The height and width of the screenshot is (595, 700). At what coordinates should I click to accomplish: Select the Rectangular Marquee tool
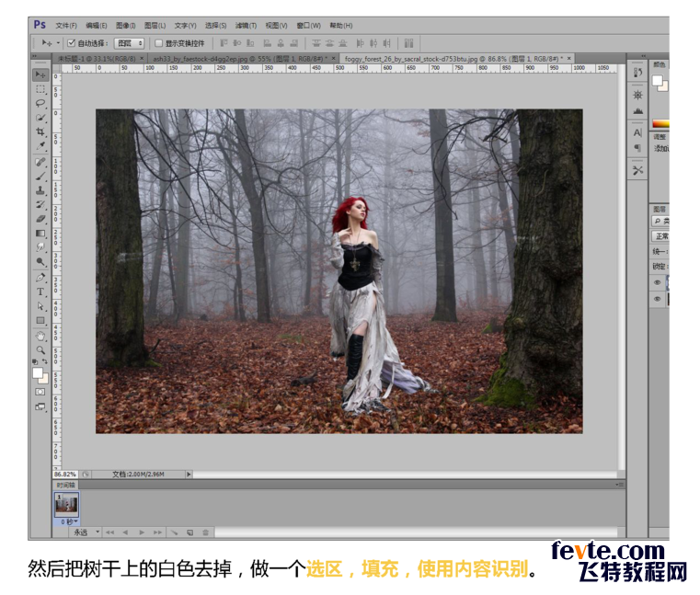click(40, 89)
